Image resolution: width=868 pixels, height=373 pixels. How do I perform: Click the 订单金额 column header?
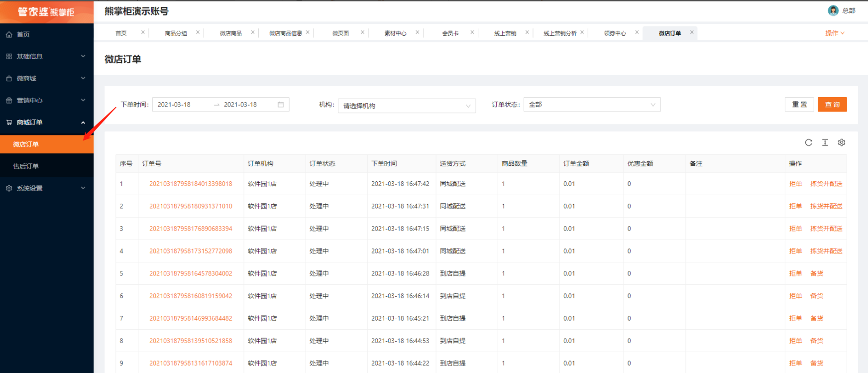point(576,163)
